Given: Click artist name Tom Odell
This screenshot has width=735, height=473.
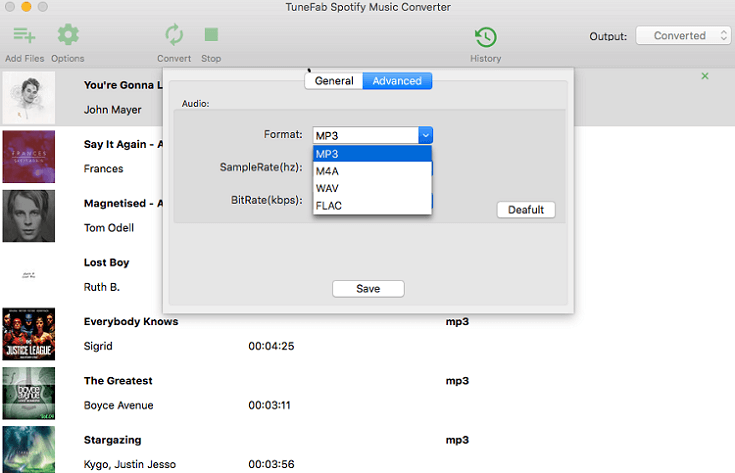Looking at the screenshot, I should 109,228.
